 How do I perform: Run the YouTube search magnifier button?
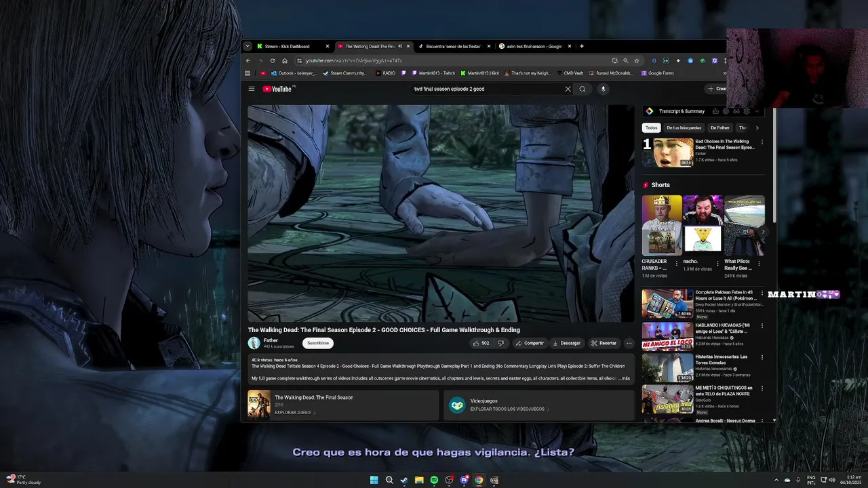pyautogui.click(x=582, y=89)
